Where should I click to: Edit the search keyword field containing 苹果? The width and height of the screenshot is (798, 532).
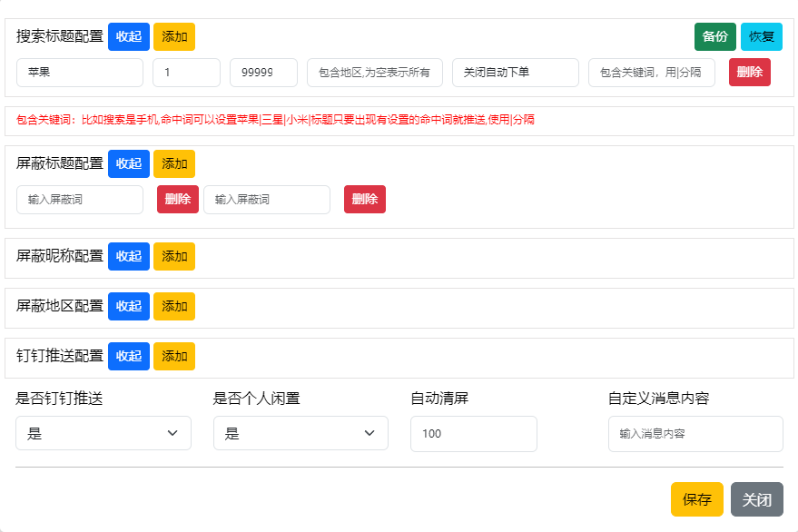80,73
